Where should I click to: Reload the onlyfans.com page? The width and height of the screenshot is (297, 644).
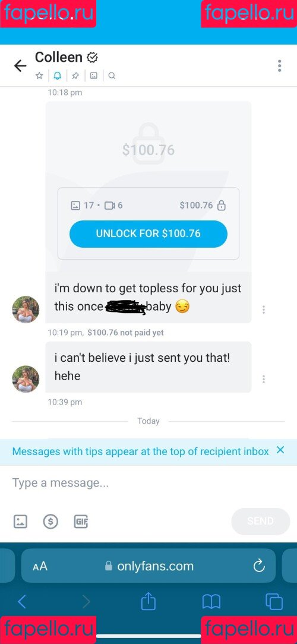tap(259, 566)
